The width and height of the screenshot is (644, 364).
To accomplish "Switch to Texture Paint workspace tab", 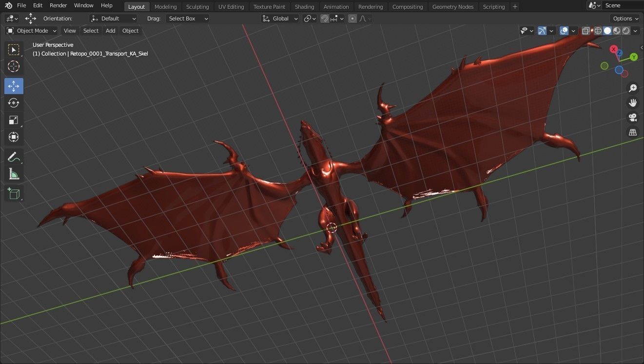I will coord(269,7).
